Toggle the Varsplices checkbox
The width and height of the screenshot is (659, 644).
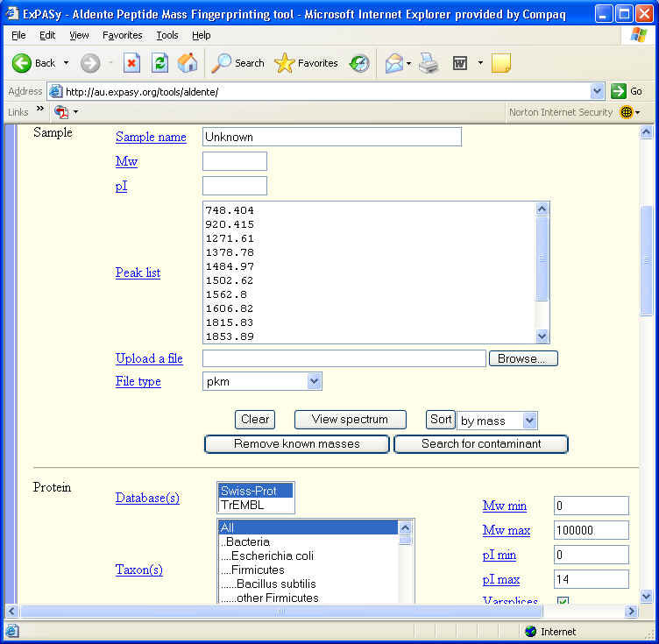pos(563,600)
